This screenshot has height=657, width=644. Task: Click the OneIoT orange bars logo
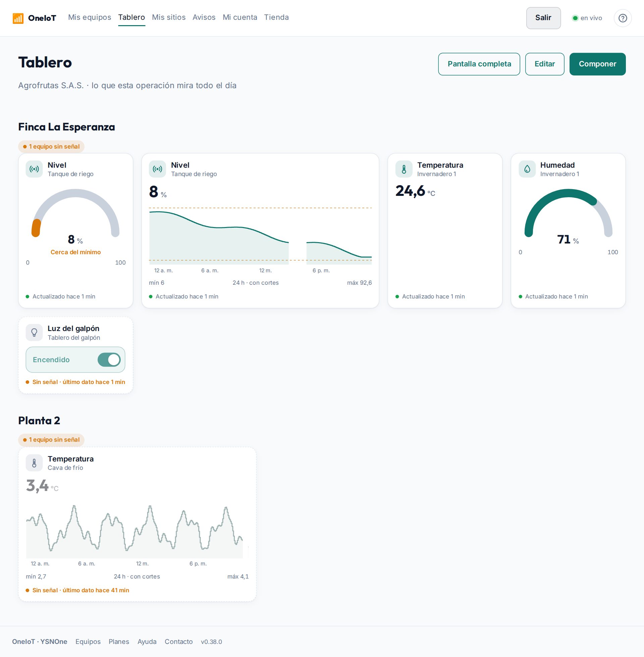coord(18,18)
